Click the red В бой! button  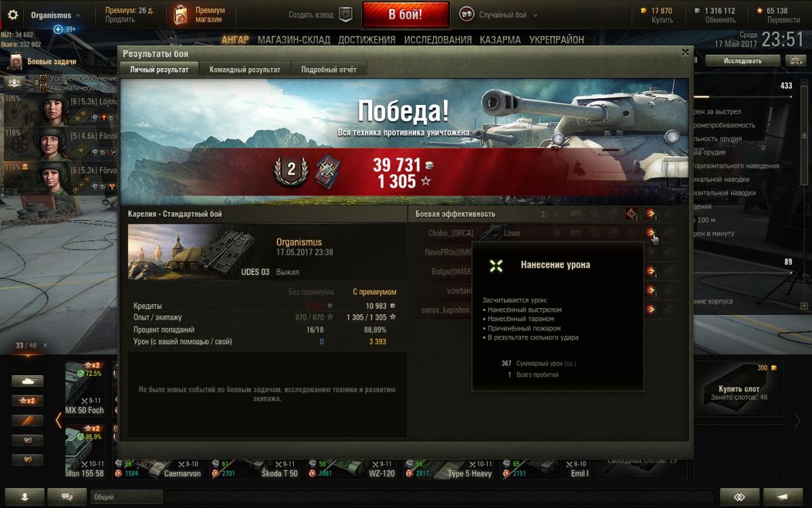pyautogui.click(x=405, y=14)
